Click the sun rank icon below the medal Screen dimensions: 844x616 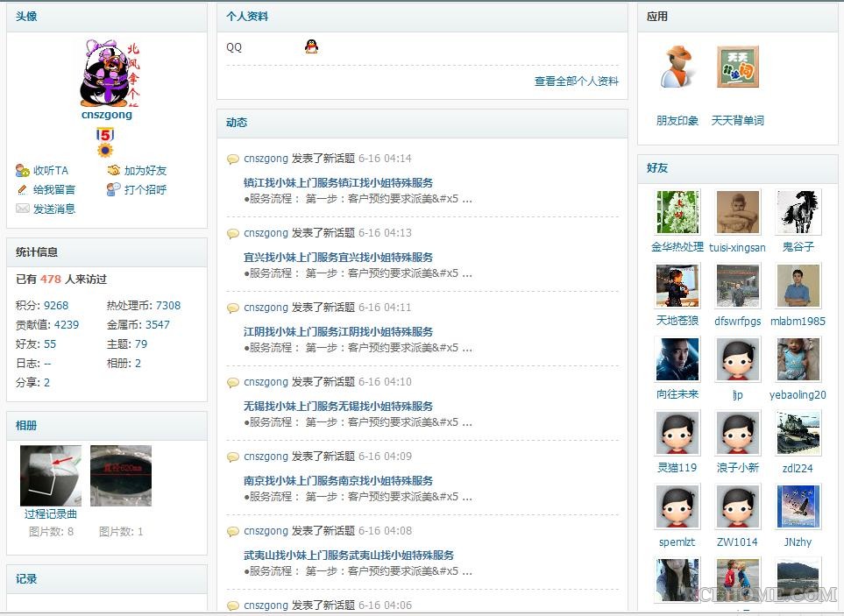pyautogui.click(x=105, y=150)
